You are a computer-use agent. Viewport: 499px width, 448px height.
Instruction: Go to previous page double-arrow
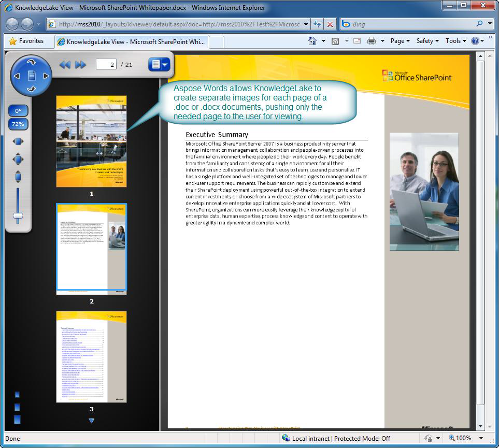[x=65, y=65]
